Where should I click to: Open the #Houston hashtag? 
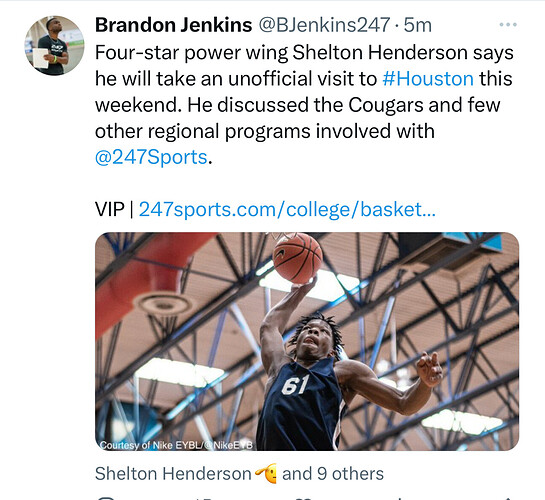point(428,79)
